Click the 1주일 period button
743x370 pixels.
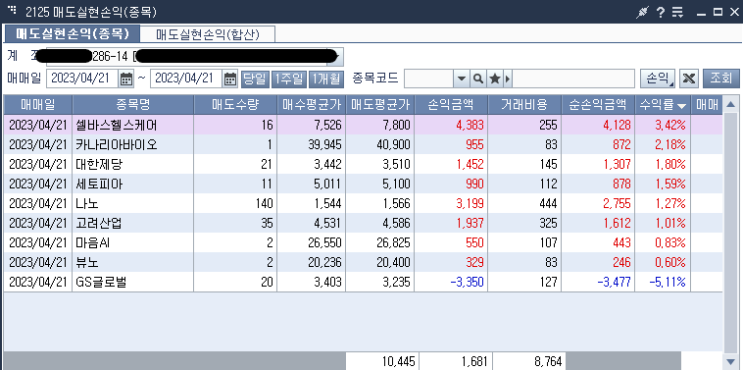tap(289, 79)
